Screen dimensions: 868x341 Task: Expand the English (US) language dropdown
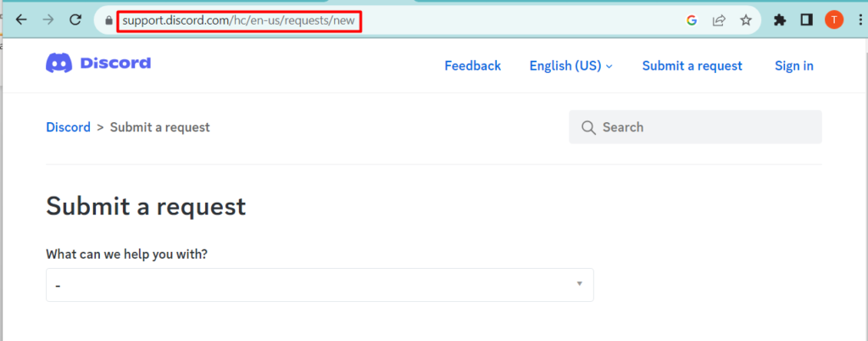pyautogui.click(x=571, y=66)
